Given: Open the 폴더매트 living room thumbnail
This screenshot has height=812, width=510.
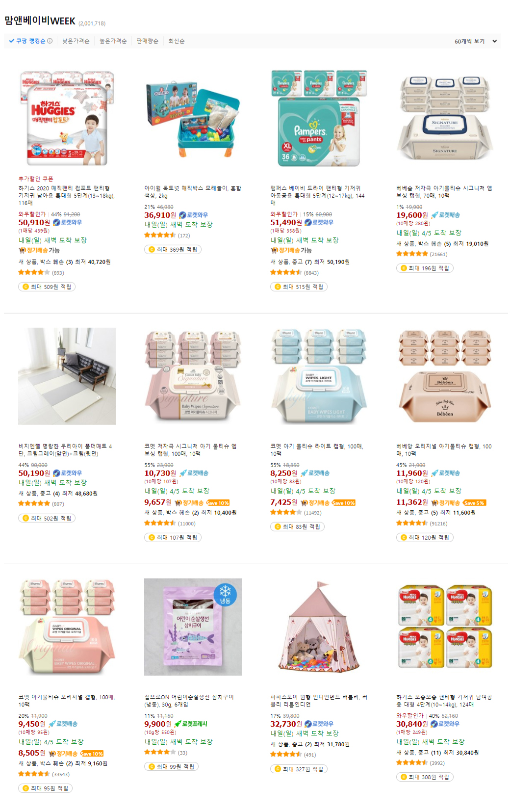Looking at the screenshot, I should coord(67,376).
